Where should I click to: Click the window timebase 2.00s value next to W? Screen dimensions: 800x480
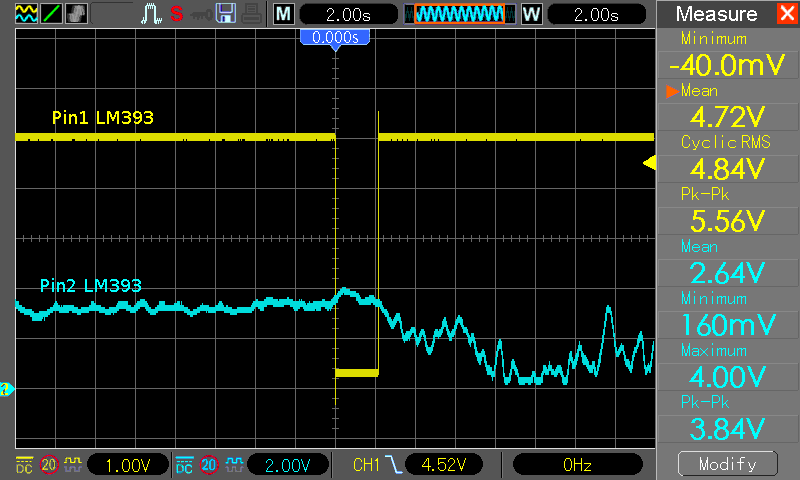pyautogui.click(x=596, y=14)
